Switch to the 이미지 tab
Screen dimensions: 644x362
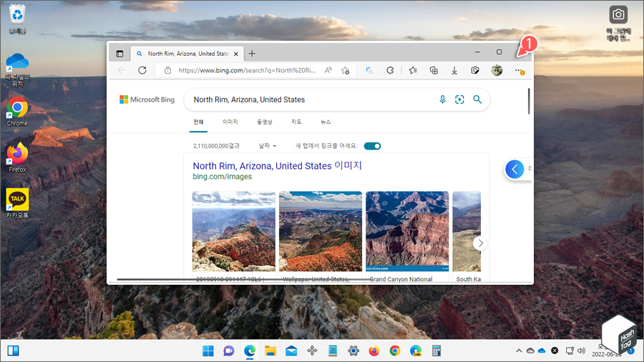click(230, 122)
